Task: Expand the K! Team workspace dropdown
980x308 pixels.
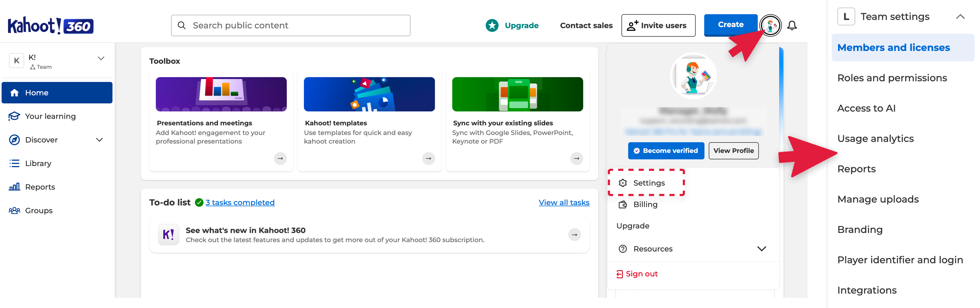Action: click(x=101, y=59)
